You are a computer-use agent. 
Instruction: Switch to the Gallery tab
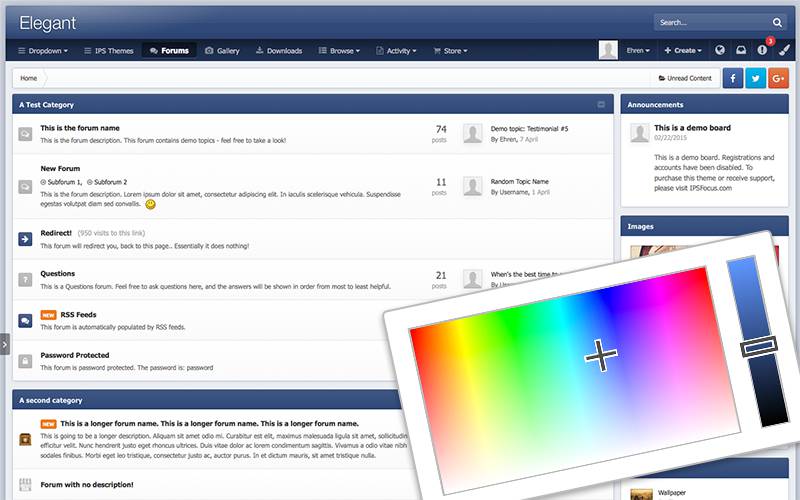(222, 50)
